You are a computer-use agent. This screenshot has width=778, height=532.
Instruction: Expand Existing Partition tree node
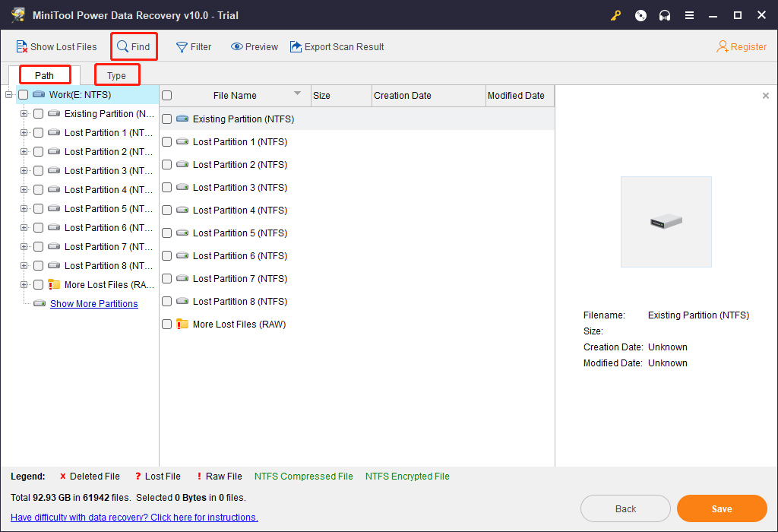click(x=24, y=114)
